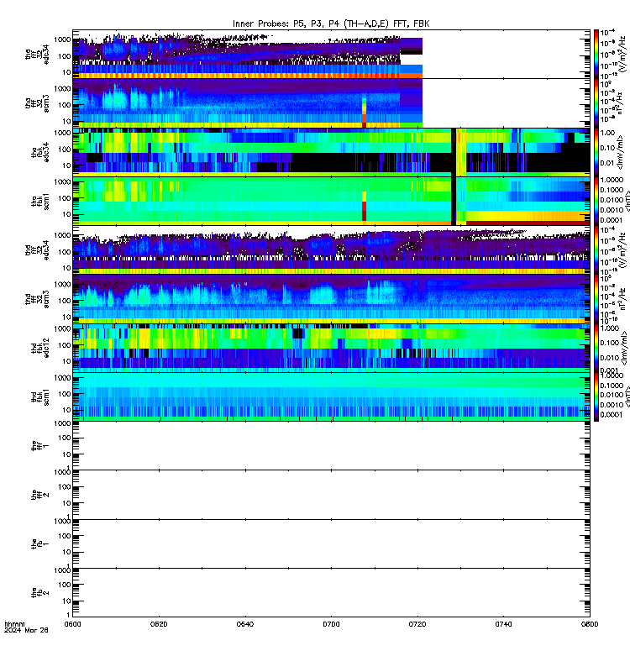Select the 0720 time axis label

417,624
